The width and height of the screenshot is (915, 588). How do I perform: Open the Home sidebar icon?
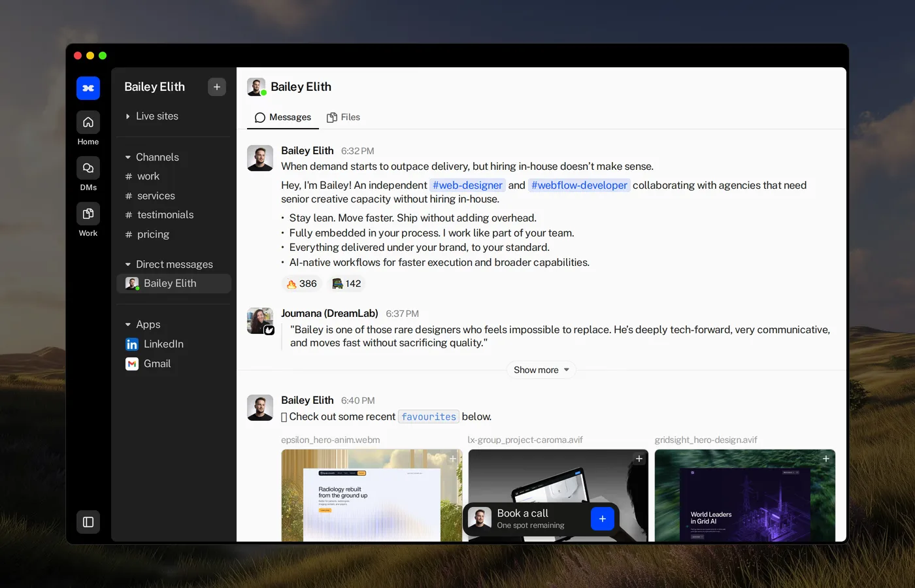[x=88, y=122]
